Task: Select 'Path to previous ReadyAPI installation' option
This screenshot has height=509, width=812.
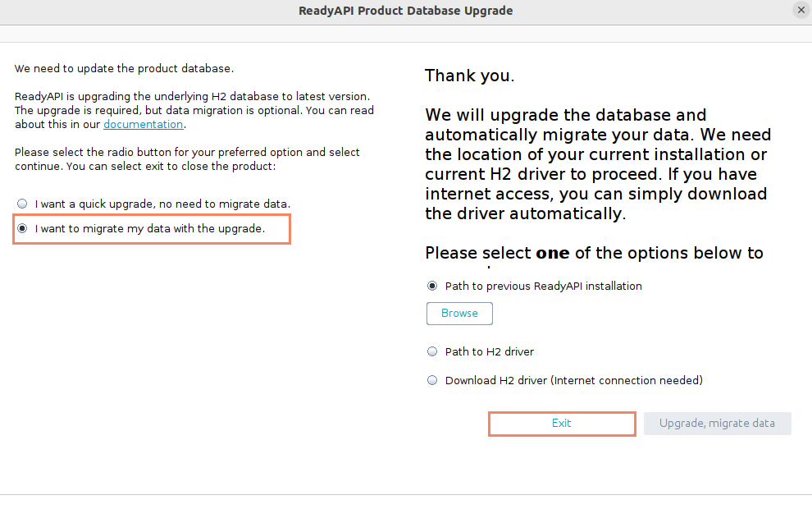Action: [432, 286]
